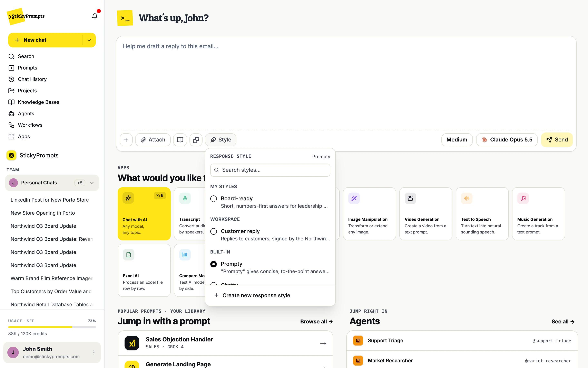Click the Attach button
Image resolution: width=588 pixels, height=368 pixels.
click(x=153, y=140)
